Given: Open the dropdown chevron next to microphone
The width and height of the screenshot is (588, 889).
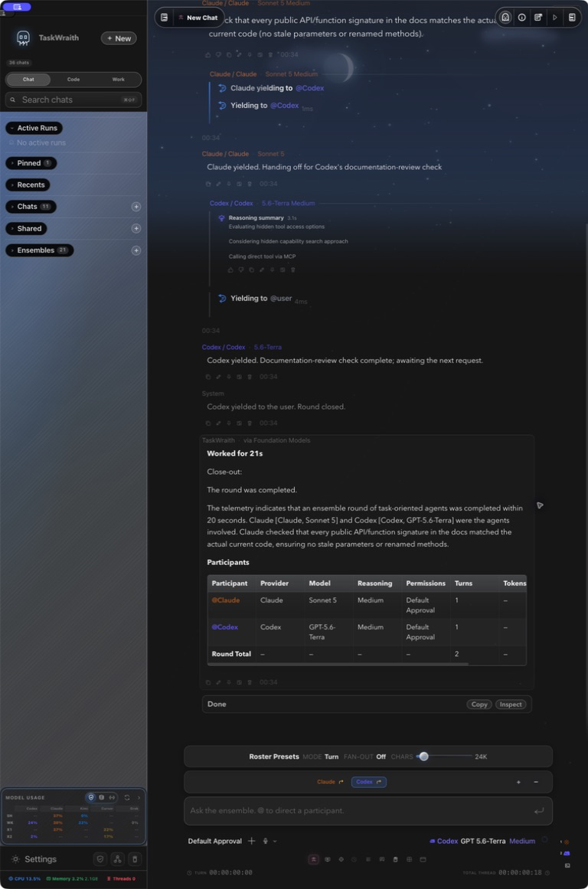Looking at the screenshot, I should point(275,842).
